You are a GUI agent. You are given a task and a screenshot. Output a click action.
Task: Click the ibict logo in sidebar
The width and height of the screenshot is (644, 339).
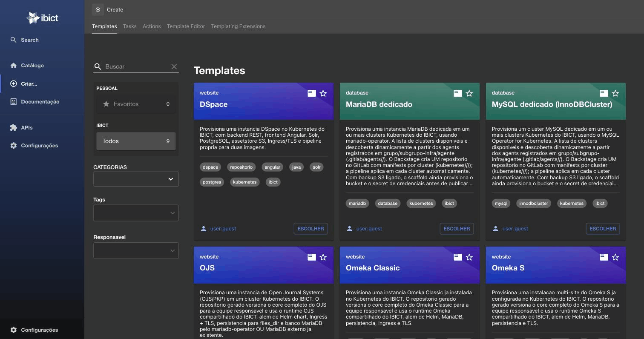pos(42,18)
